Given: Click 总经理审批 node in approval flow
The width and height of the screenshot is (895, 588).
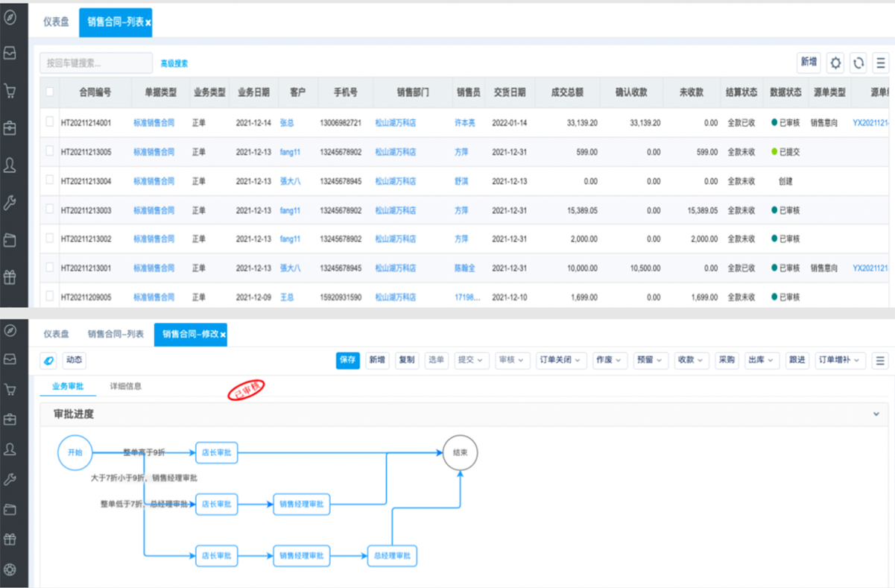Looking at the screenshot, I should [x=392, y=556].
